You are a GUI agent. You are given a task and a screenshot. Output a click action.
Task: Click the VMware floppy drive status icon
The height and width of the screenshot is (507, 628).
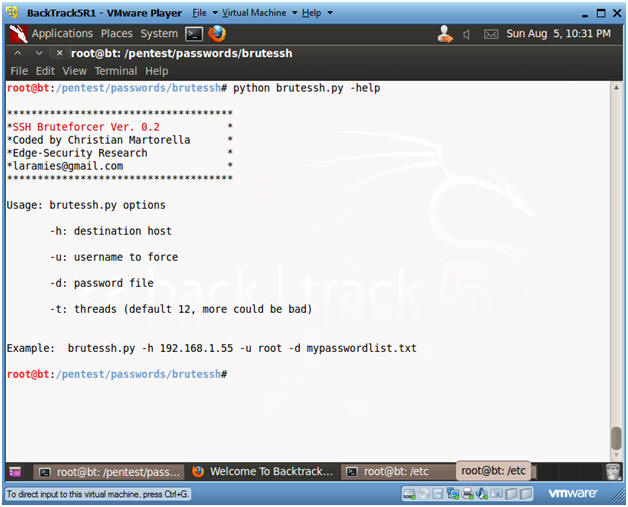[x=437, y=494]
